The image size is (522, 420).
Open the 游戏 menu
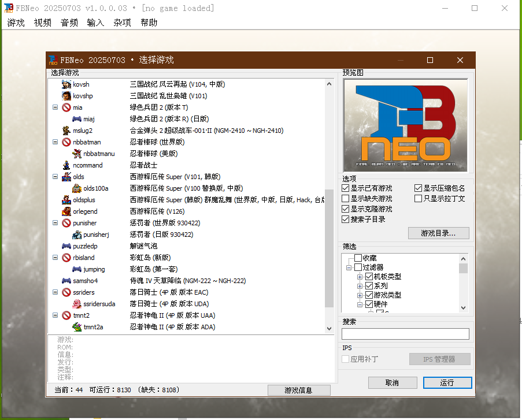pyautogui.click(x=16, y=23)
